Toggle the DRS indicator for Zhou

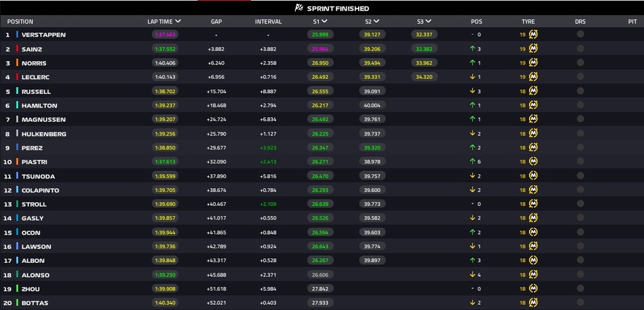pos(580,289)
